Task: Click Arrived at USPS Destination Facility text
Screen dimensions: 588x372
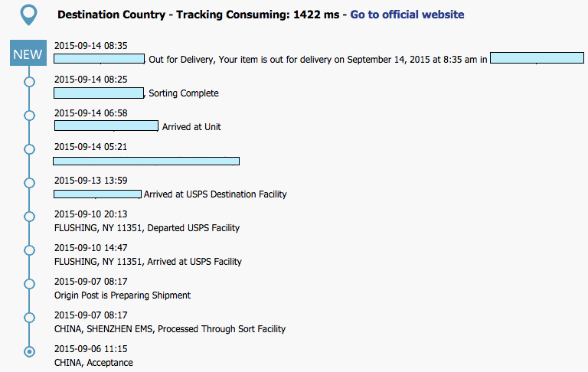Action: click(x=215, y=194)
